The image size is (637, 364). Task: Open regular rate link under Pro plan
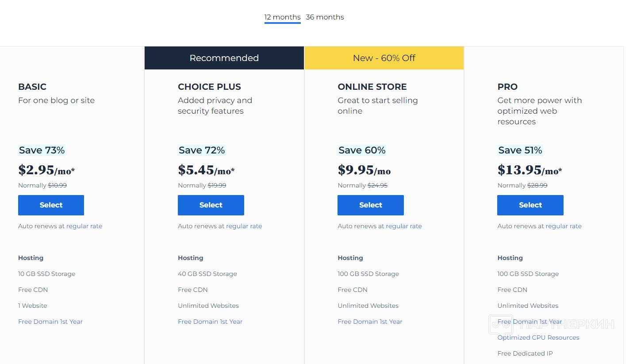[563, 226]
